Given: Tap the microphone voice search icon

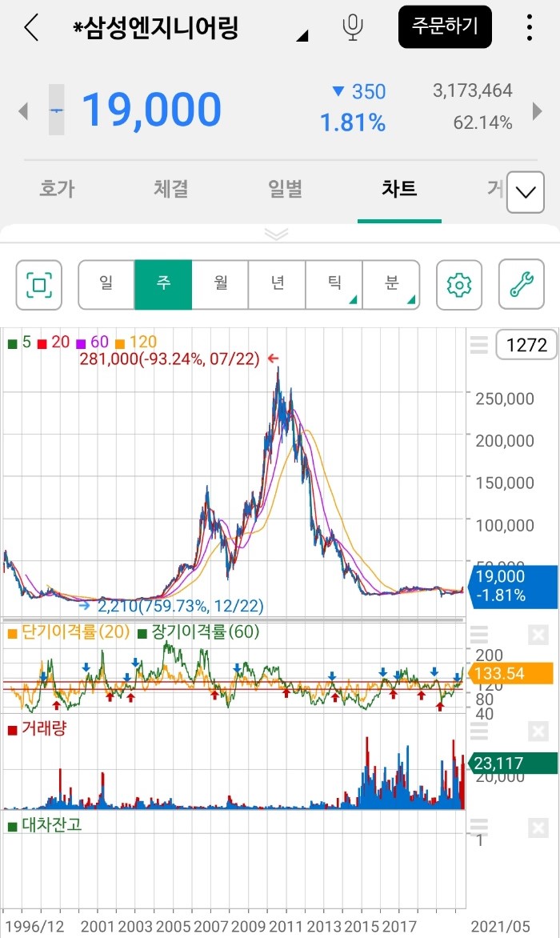Looking at the screenshot, I should coord(353,27).
